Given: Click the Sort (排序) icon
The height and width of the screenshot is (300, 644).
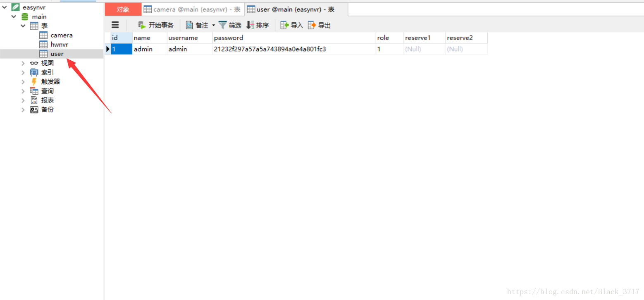Looking at the screenshot, I should [x=250, y=25].
